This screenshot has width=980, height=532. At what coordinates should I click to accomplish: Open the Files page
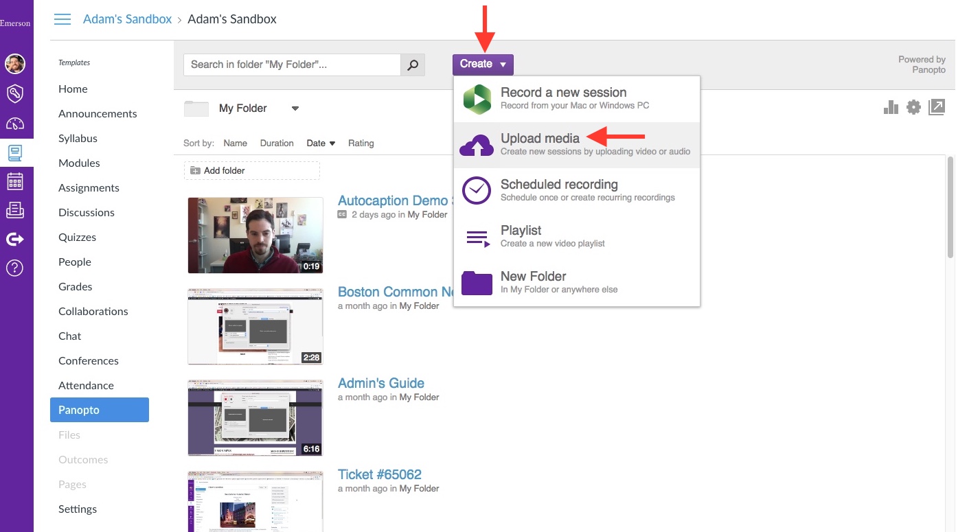[x=69, y=435]
